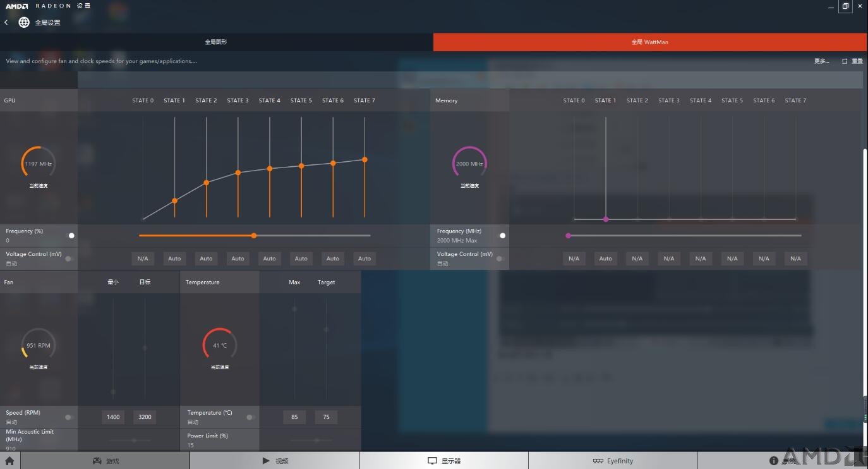Click the GPU State 2 Auto voltage box
Viewport: 868px width, 469px height.
(206, 259)
